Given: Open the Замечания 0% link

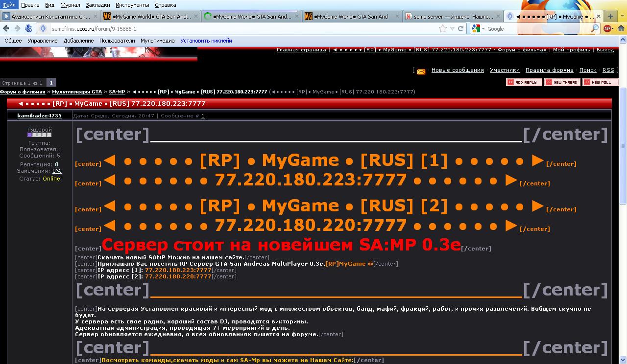Looking at the screenshot, I should [57, 171].
